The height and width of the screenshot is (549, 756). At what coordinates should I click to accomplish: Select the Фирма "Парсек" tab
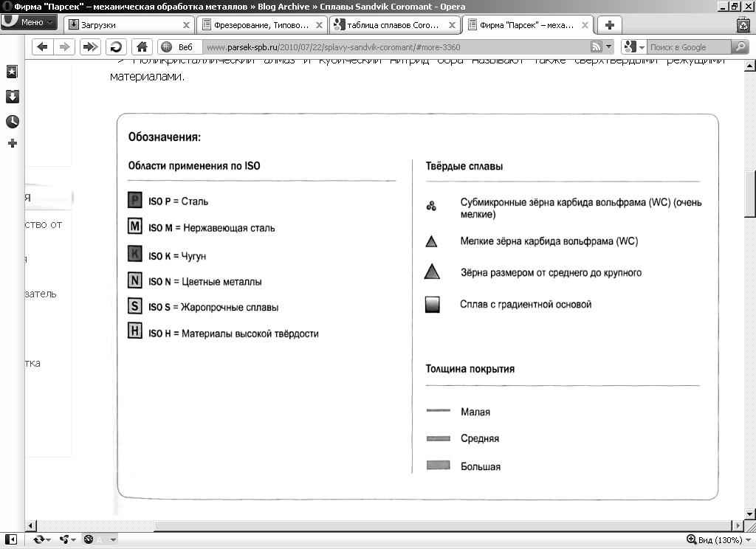tap(527, 24)
